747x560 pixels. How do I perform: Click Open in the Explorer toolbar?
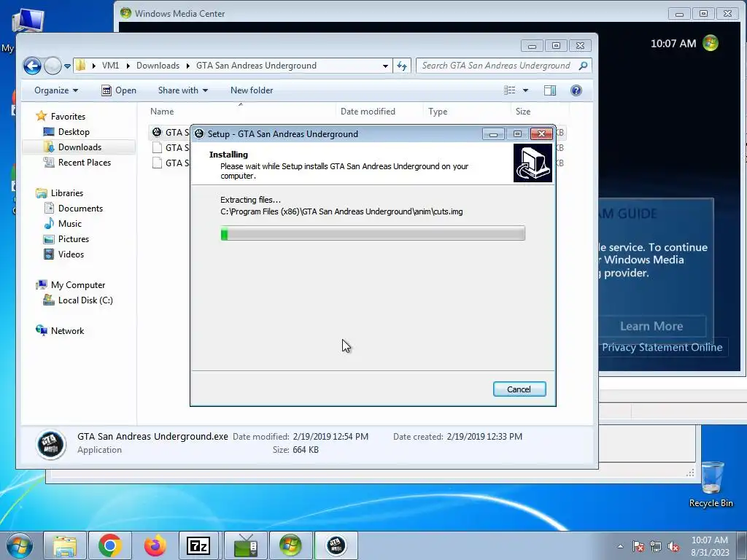click(119, 90)
